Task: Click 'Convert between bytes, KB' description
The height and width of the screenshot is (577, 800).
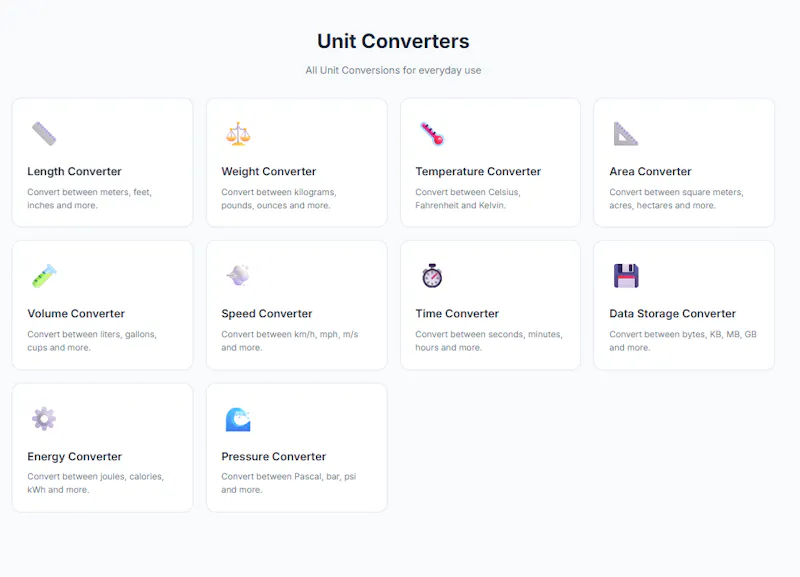Action: point(683,341)
